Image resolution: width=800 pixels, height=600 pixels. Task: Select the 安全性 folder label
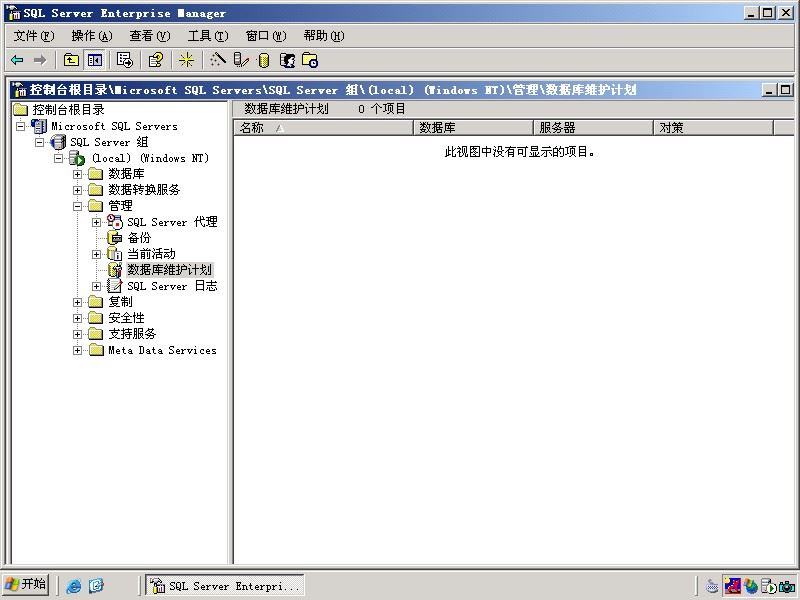126,318
